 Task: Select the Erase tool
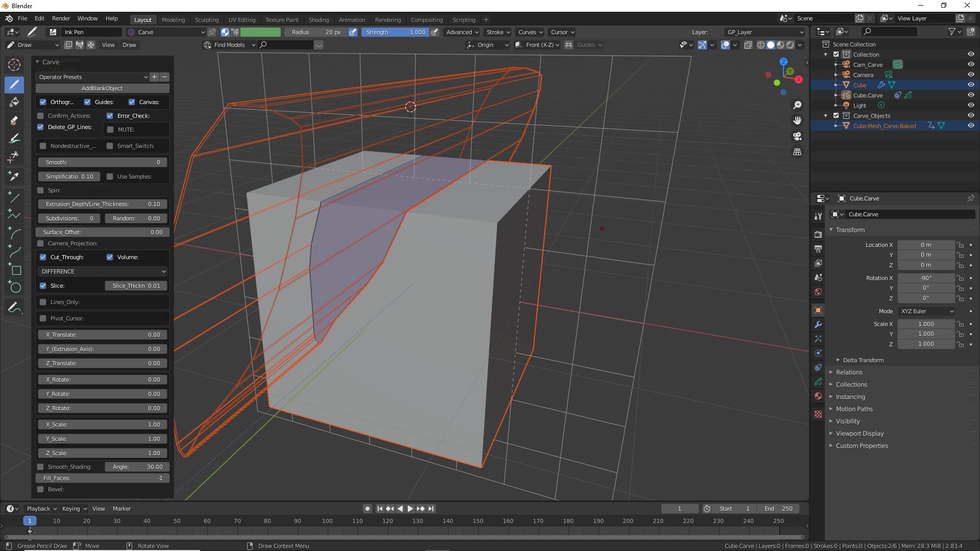click(14, 120)
